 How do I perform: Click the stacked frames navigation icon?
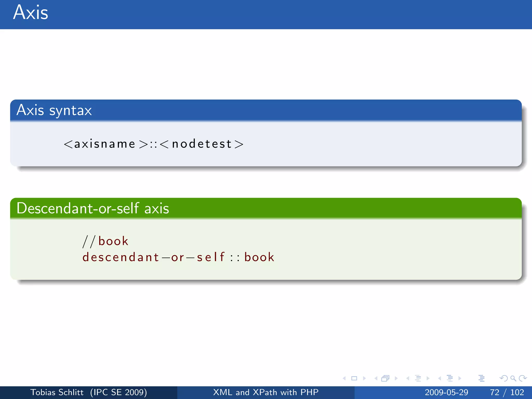(x=385, y=378)
